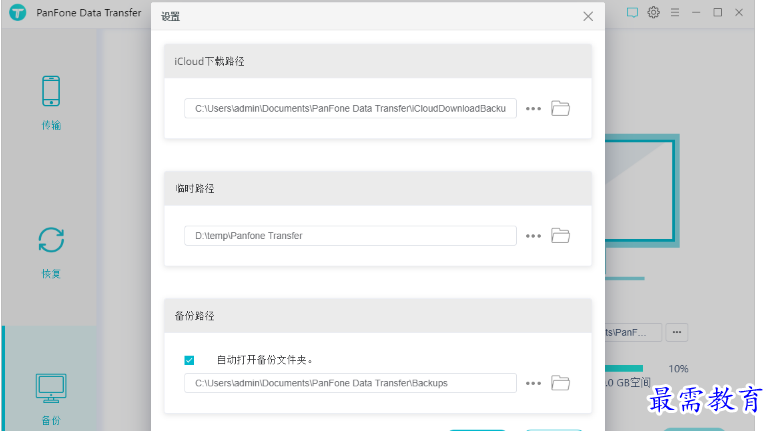Click the iCloud下载路径 section header
The image size is (771, 431).
[378, 61]
